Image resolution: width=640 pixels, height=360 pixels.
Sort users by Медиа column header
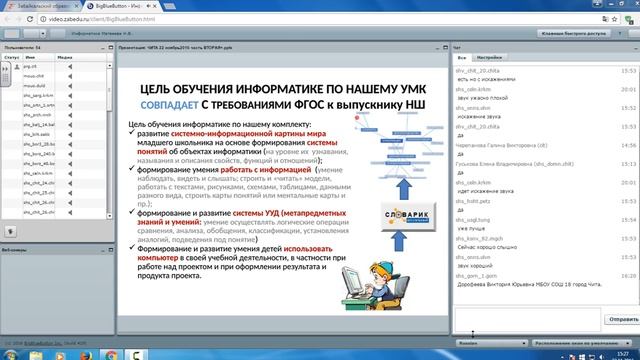[x=80, y=58]
